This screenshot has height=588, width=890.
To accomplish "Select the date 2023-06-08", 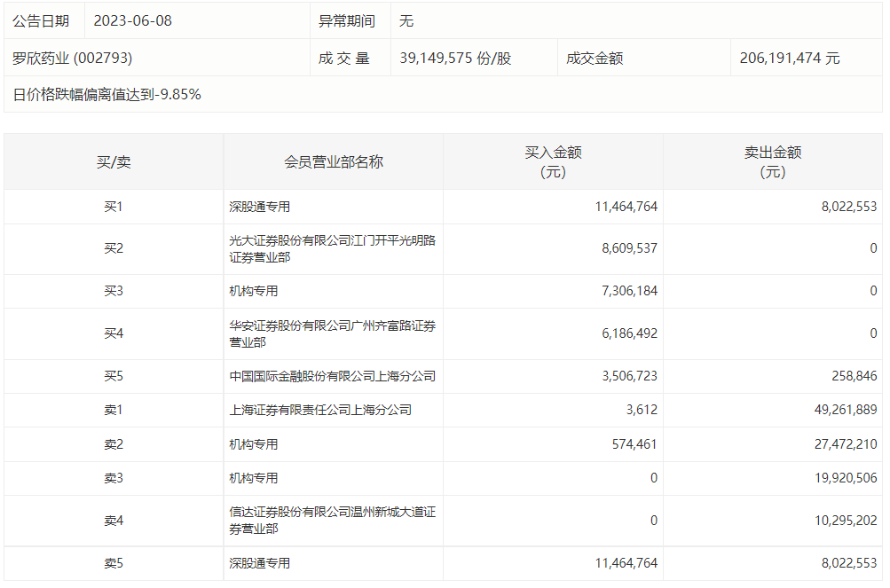I will click(x=132, y=21).
